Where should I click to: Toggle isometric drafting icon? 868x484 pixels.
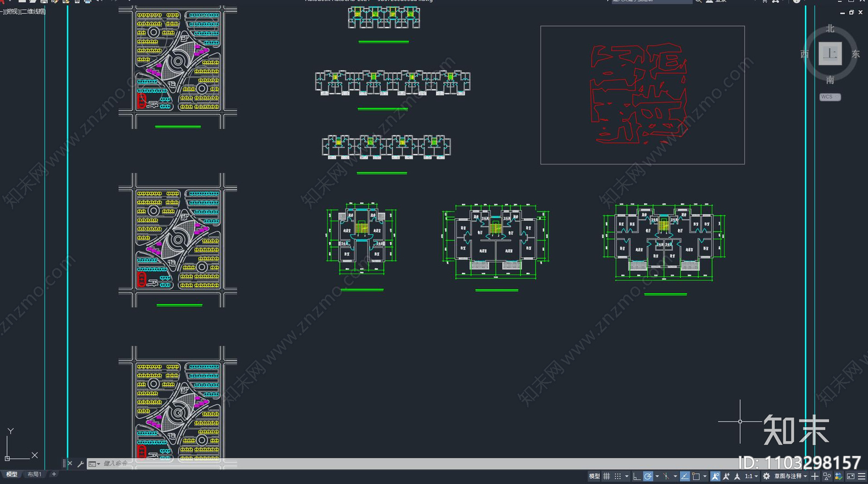667,476
